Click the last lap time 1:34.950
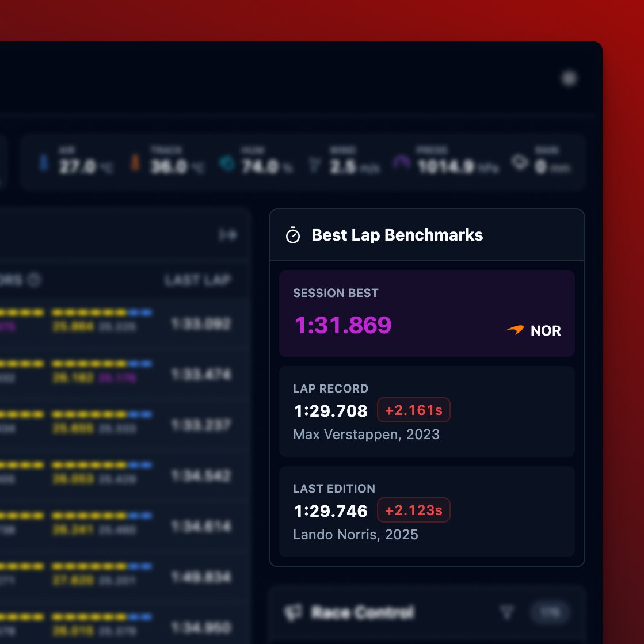644x644 pixels. pos(201,627)
